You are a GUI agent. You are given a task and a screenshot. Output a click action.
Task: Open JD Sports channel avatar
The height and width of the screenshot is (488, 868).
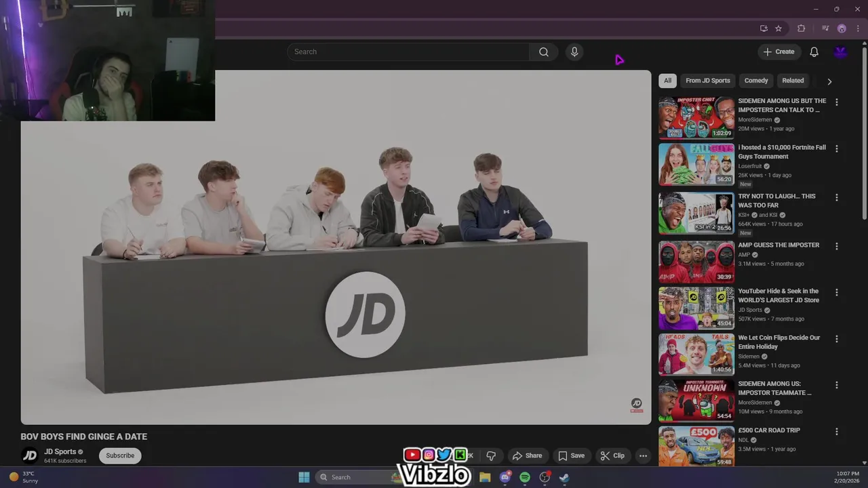click(30, 455)
